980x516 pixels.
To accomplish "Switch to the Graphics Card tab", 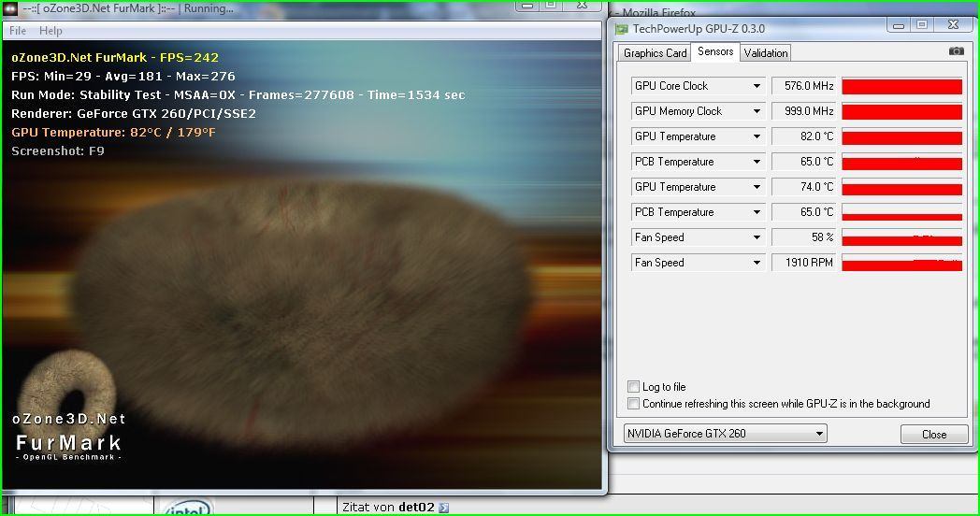I will pos(655,53).
